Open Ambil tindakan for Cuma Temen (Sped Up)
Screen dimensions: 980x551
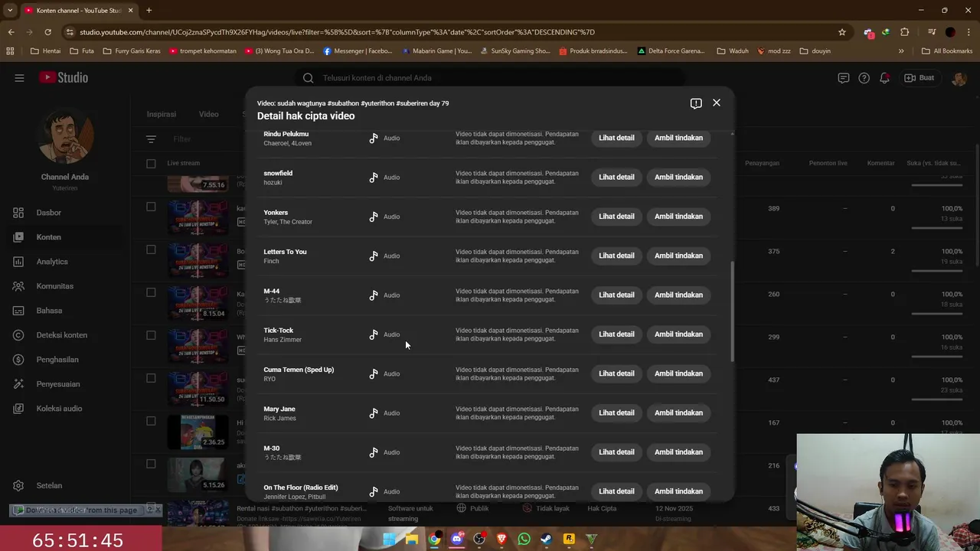(x=678, y=373)
